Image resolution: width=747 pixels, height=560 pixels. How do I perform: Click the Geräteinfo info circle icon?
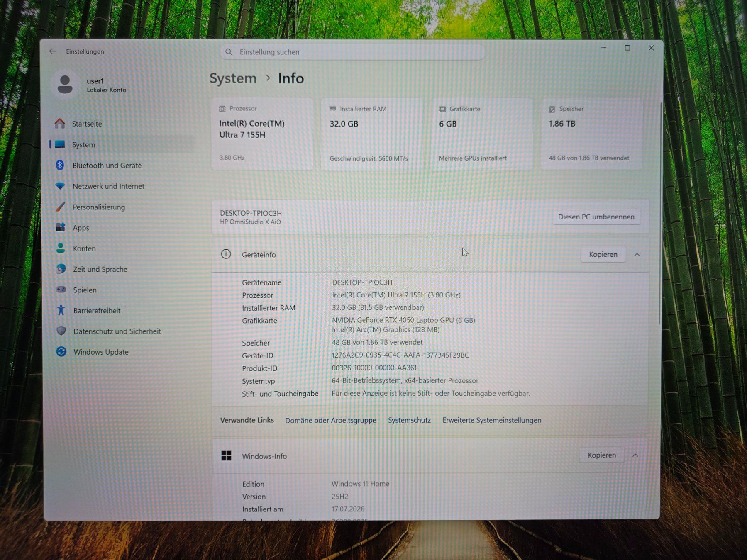tap(226, 254)
